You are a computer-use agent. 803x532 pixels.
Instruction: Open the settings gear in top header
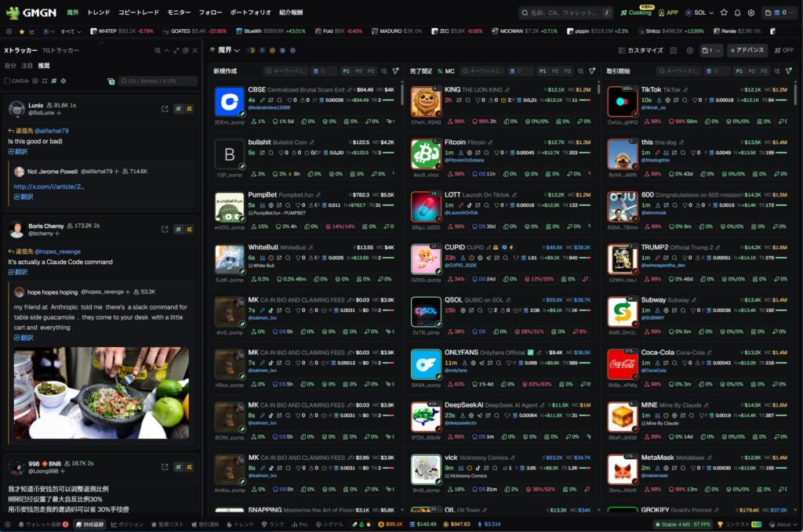click(750, 13)
